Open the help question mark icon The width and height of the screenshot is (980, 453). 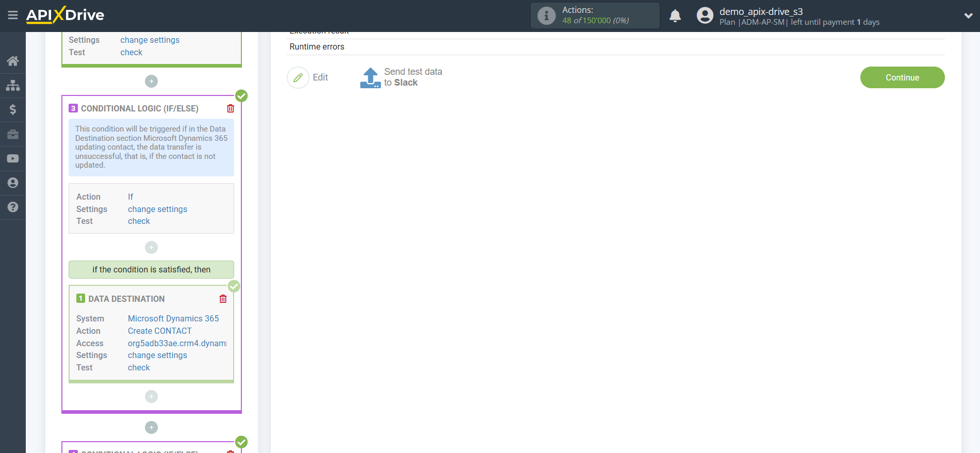(x=13, y=207)
